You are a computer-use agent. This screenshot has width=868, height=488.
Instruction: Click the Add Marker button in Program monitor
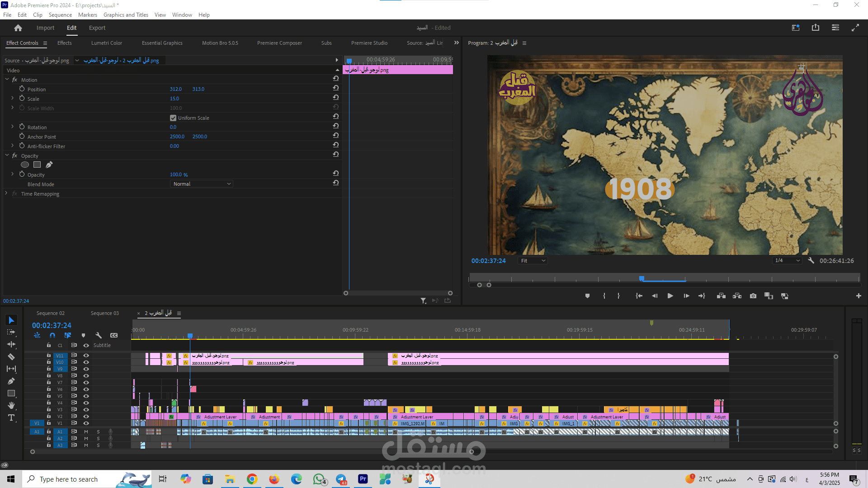587,296
